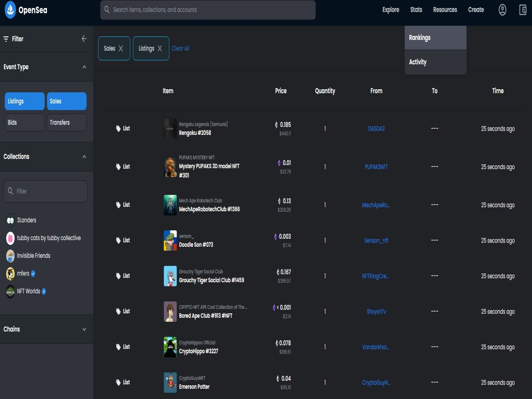
Task: Open the account profile icon
Action: (502, 10)
